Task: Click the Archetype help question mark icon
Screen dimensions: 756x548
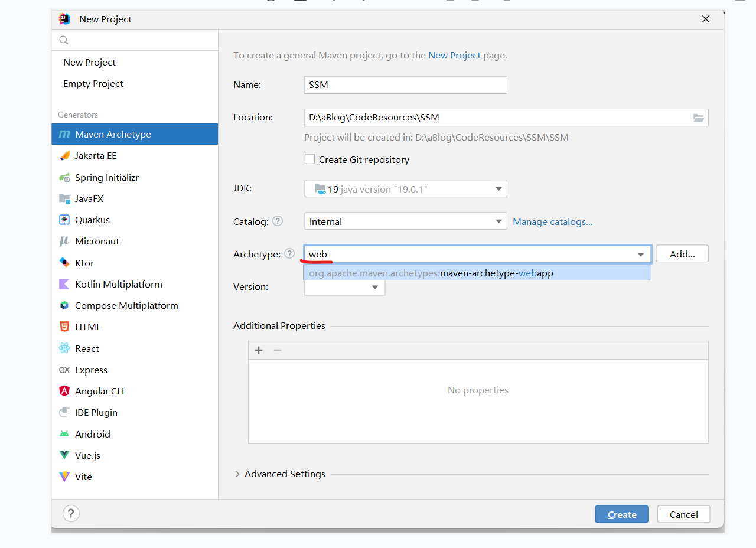Action: tap(289, 254)
